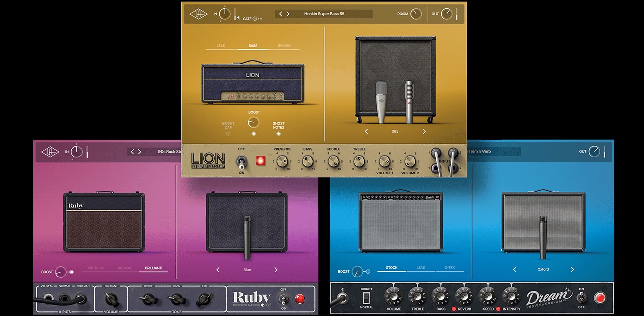Go to next preset in Ruby

(x=140, y=151)
